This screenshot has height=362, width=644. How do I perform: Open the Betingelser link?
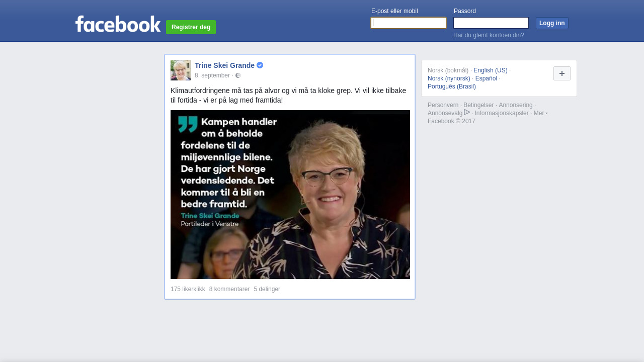click(478, 105)
